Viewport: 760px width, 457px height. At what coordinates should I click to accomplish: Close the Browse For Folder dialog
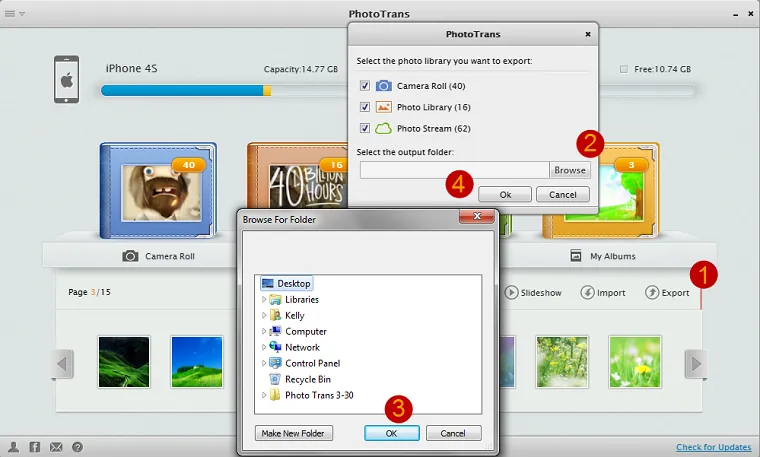pyautogui.click(x=477, y=216)
